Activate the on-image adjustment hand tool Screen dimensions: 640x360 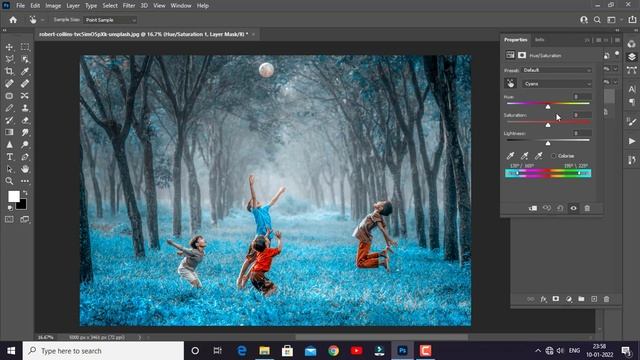coord(510,83)
